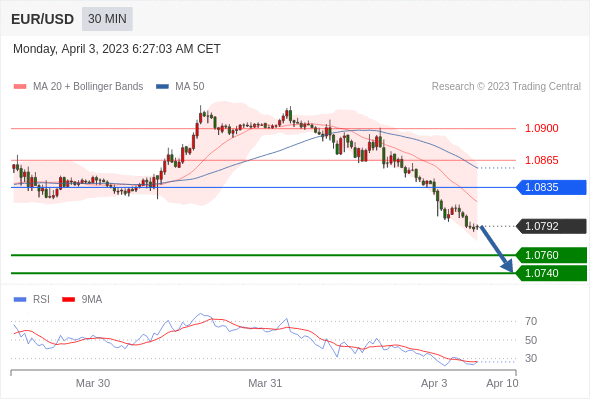590x400 pixels.
Task: Click the black 1.0792 current price tag
Action: pyautogui.click(x=551, y=227)
